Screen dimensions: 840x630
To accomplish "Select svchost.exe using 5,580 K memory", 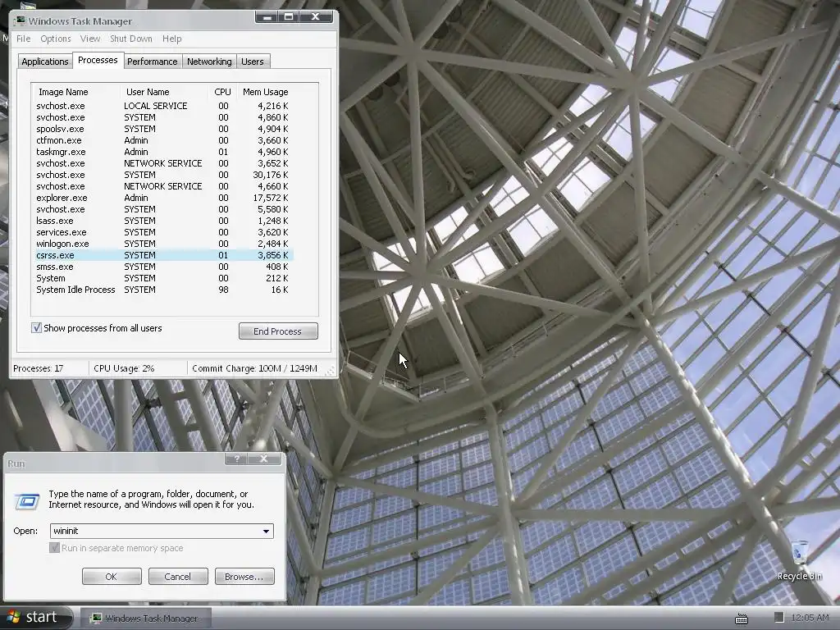I will (162, 209).
